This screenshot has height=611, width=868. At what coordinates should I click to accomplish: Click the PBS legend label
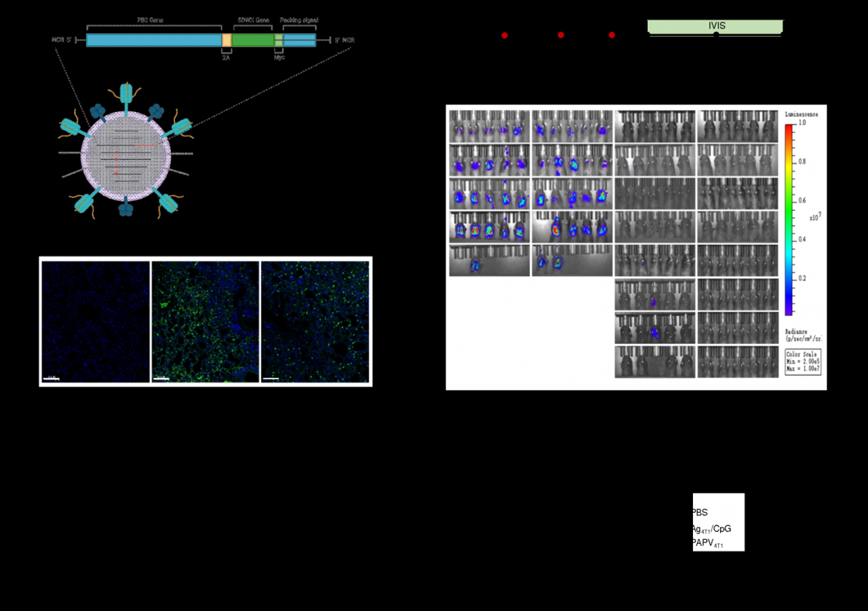click(x=700, y=513)
